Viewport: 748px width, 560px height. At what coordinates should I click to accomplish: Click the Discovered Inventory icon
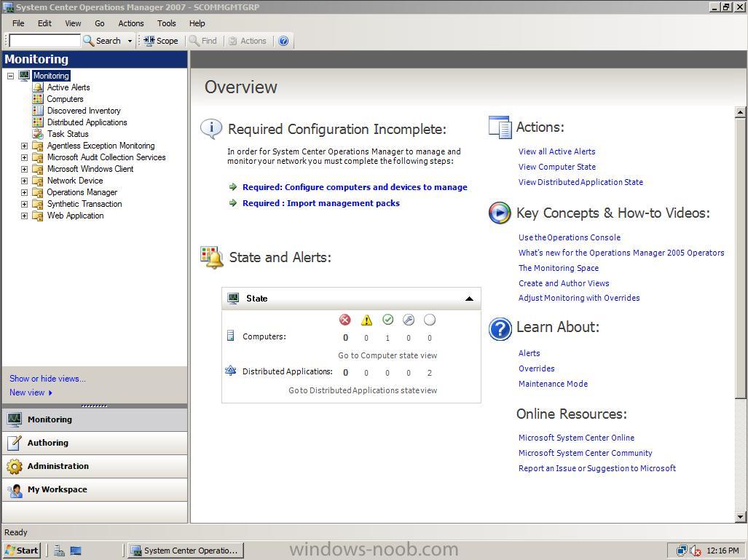coord(38,111)
